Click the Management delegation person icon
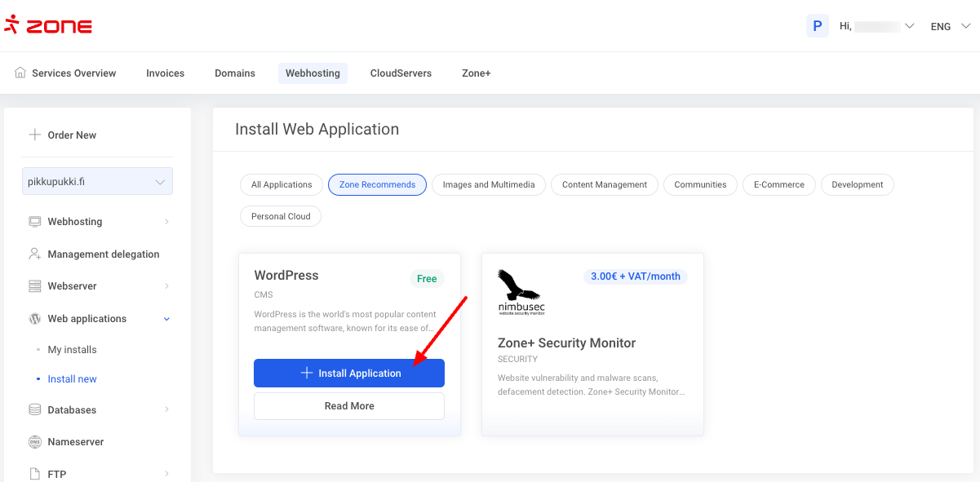The image size is (980, 482). click(x=34, y=254)
